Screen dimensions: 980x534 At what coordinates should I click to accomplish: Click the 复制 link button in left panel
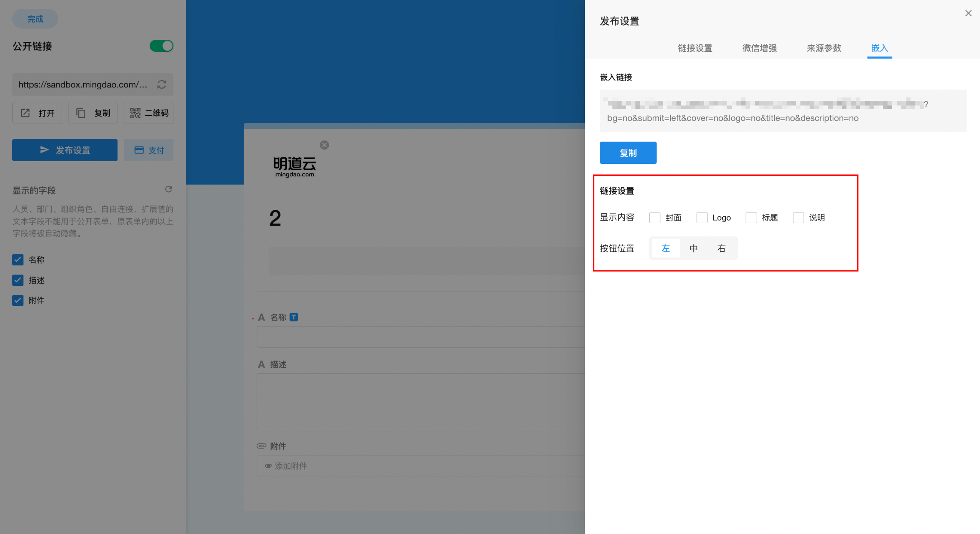(x=93, y=113)
